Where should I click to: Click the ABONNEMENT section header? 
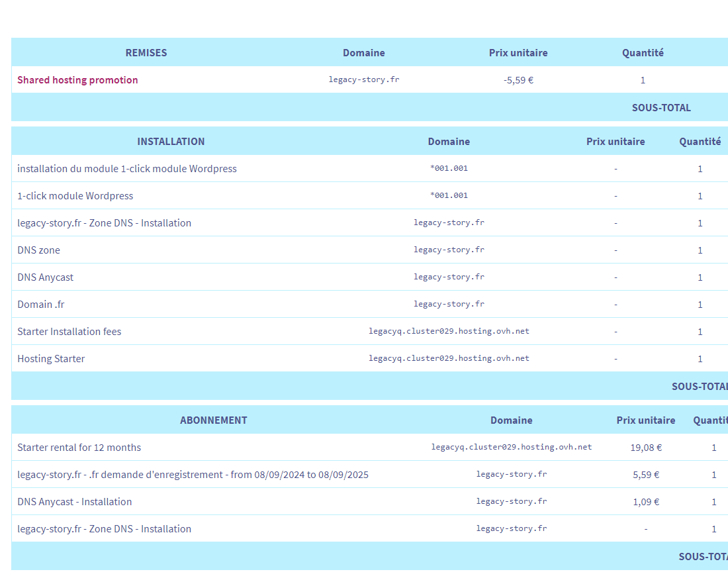tap(213, 420)
